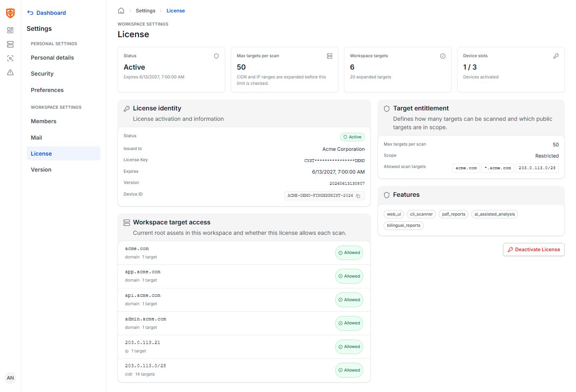This screenshot has width=576, height=392.
Task: Click the back arrow icon beside Dashboard
Action: 30,13
